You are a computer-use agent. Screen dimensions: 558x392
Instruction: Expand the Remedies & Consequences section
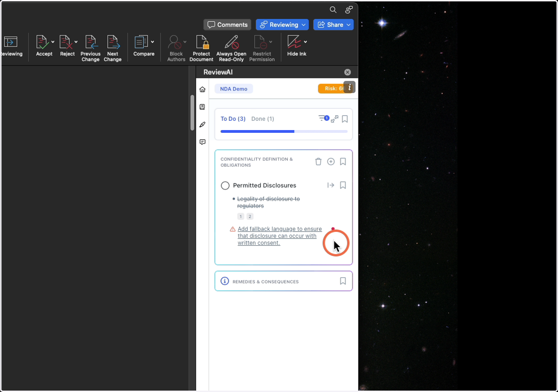click(284, 281)
